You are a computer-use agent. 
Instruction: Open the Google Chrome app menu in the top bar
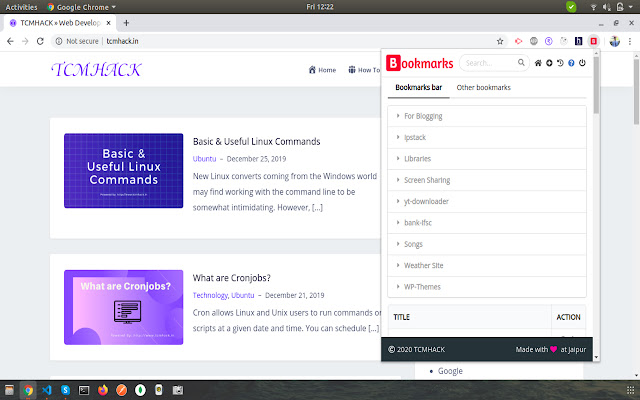(82, 7)
